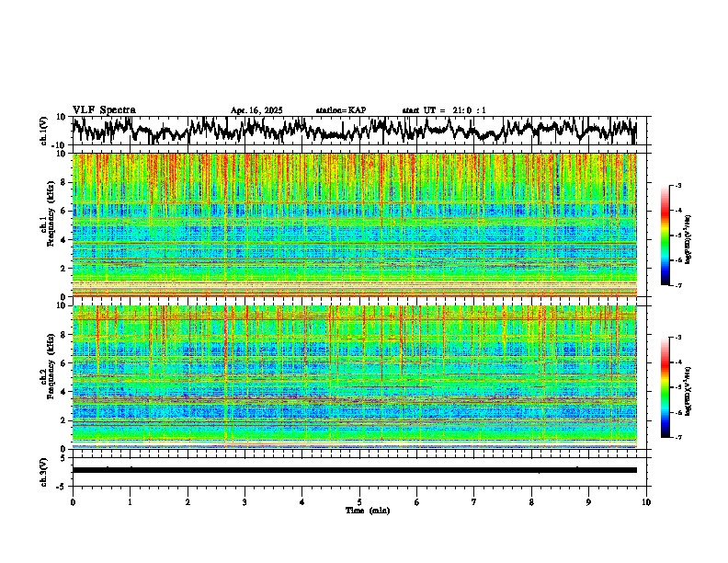Viewport: 728px width, 563px height.
Task: Select the date text "Apr. 16, 2025"
Action: click(x=256, y=110)
